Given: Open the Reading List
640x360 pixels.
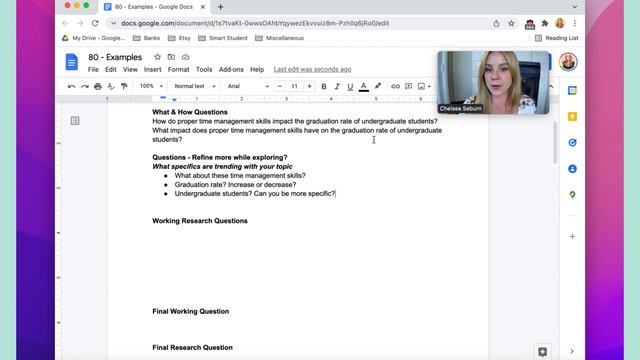Looking at the screenshot, I should (557, 38).
